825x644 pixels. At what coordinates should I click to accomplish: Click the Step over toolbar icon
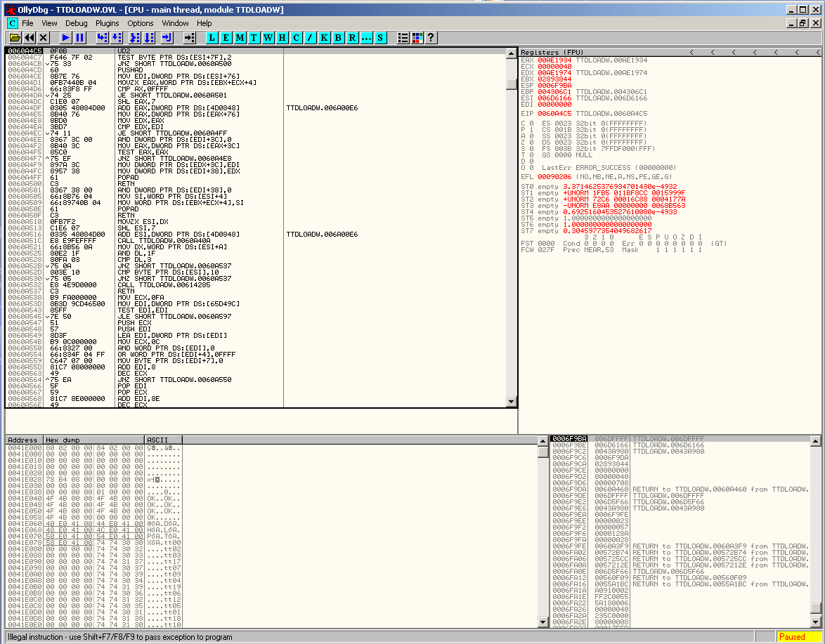tap(116, 37)
